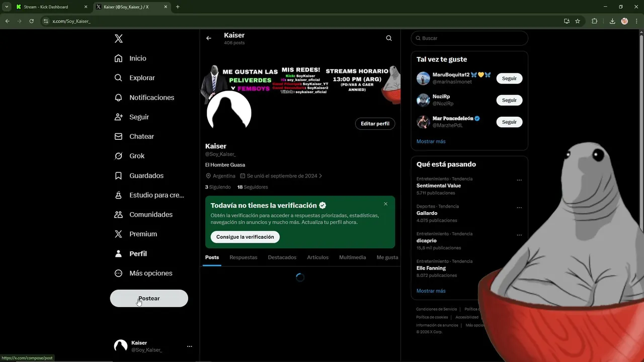Switch to Multimedia tab
Screen dimensions: 644x362
tap(353, 257)
